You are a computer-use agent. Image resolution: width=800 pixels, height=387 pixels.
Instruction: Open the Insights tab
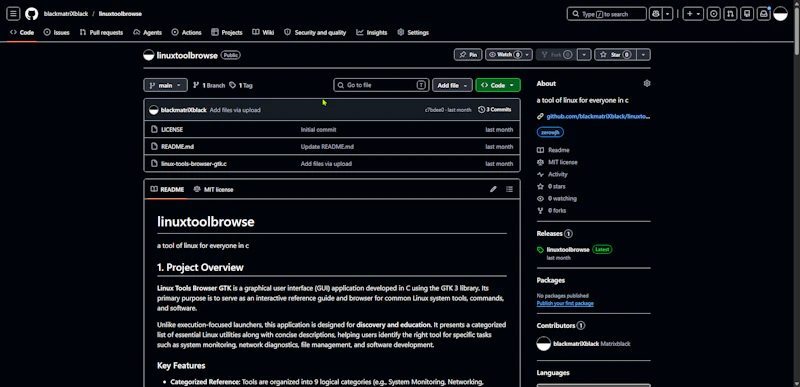click(372, 32)
